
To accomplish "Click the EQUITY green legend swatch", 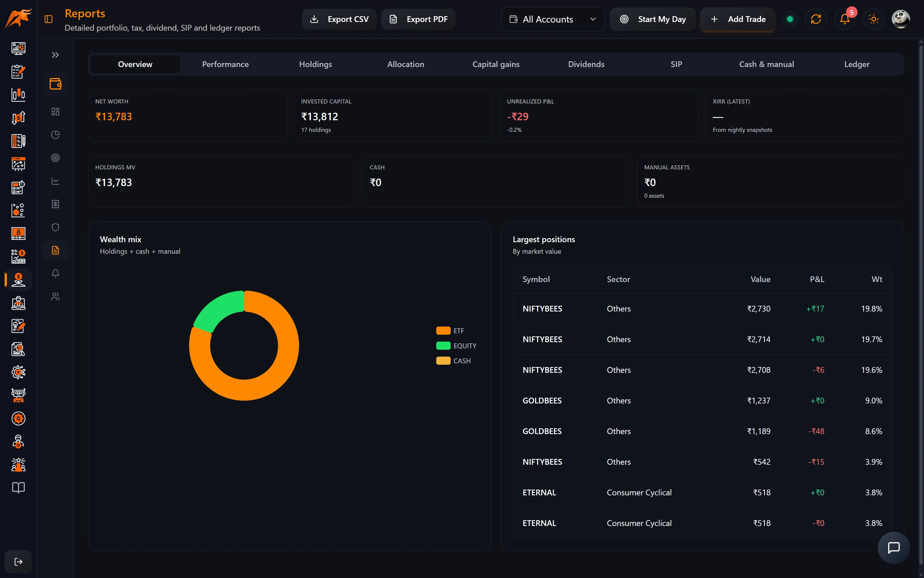I will [x=443, y=346].
